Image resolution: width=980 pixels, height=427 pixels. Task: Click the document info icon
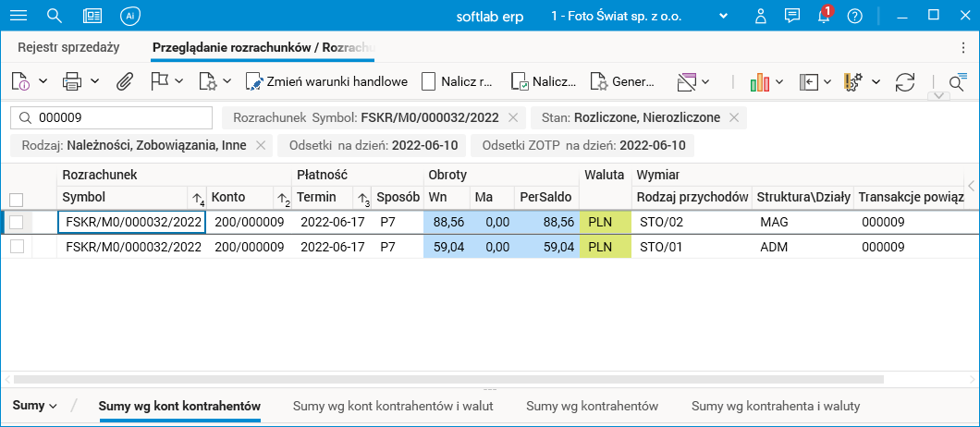coord(21,81)
